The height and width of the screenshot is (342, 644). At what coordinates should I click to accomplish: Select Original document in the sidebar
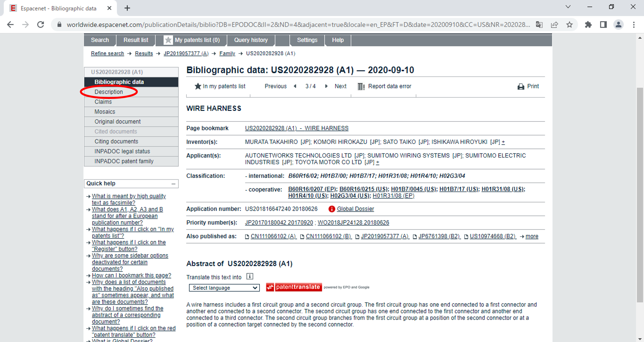(131, 122)
